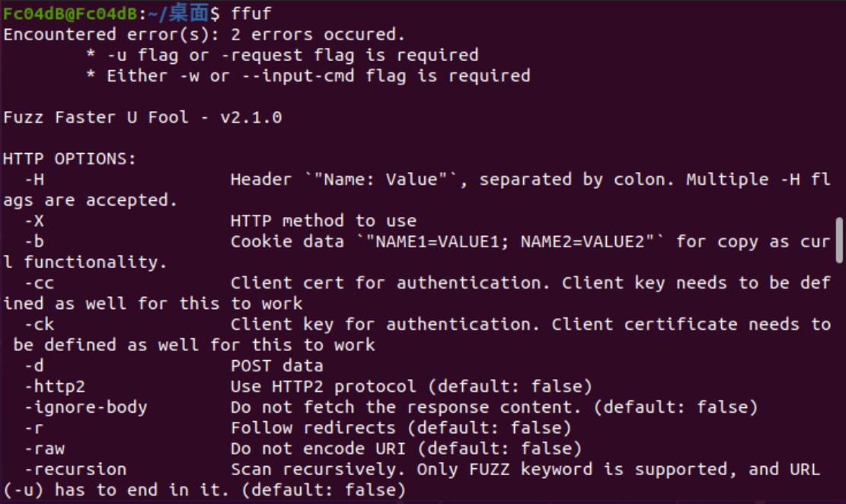Viewport: 846px width, 504px height.
Task: Click the -X HTTP method flag
Action: click(34, 221)
